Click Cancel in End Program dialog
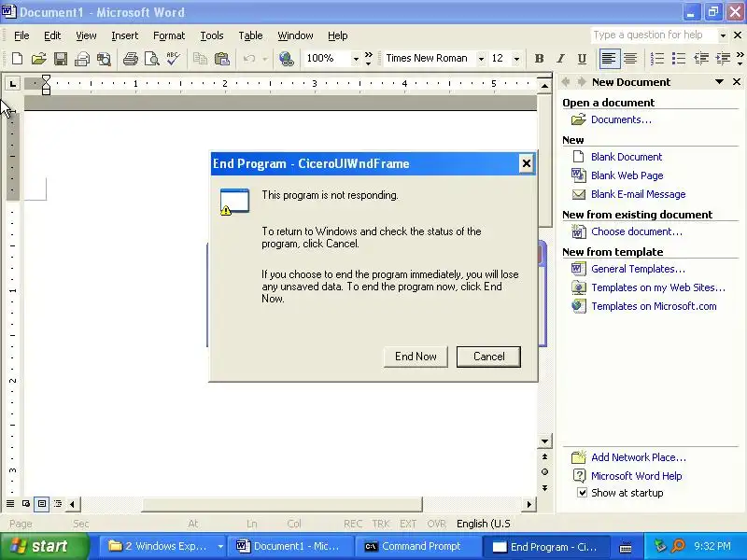Image resolution: width=747 pixels, height=560 pixels. [488, 357]
